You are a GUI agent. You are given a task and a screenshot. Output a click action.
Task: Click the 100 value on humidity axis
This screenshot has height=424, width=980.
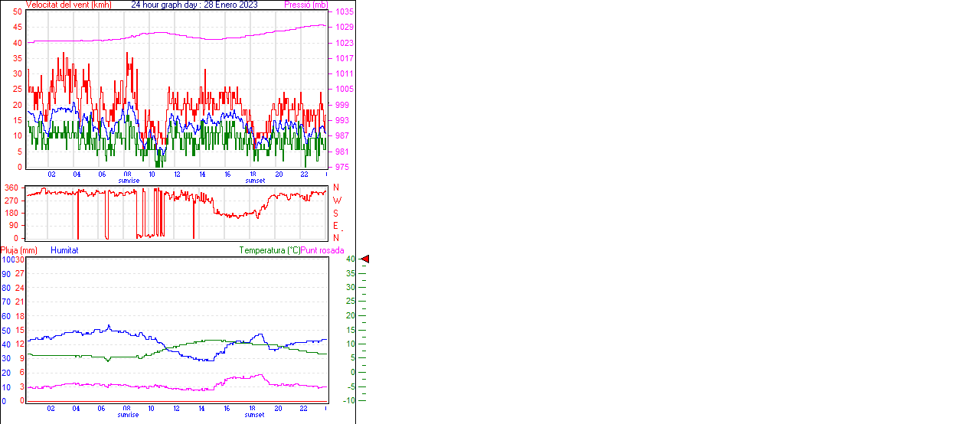7,259
